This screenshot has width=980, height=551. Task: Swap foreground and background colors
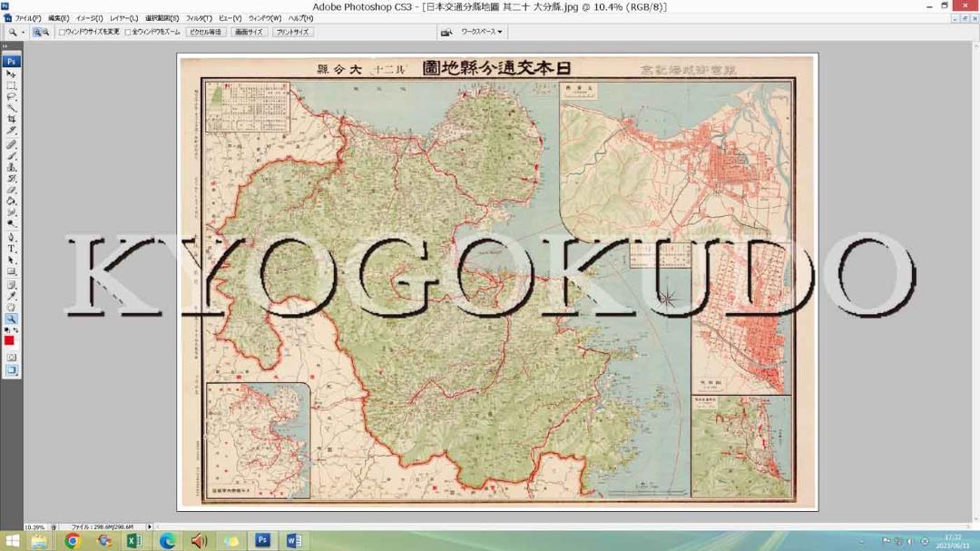[15, 330]
